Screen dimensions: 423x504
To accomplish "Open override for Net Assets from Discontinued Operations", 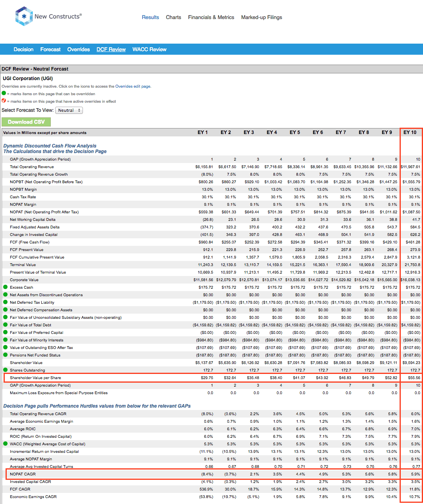I will click(6, 295).
